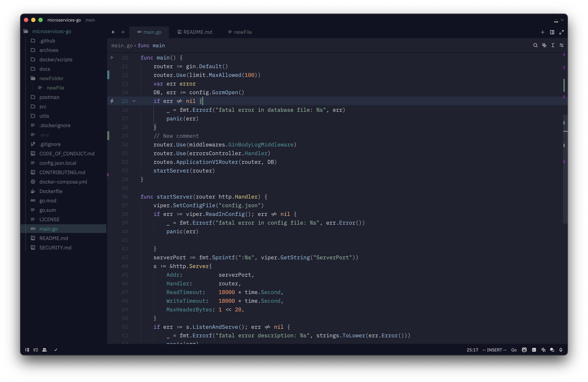The image size is (588, 382).
Task: Click the run arrow beside line 20
Action: coord(112,58)
